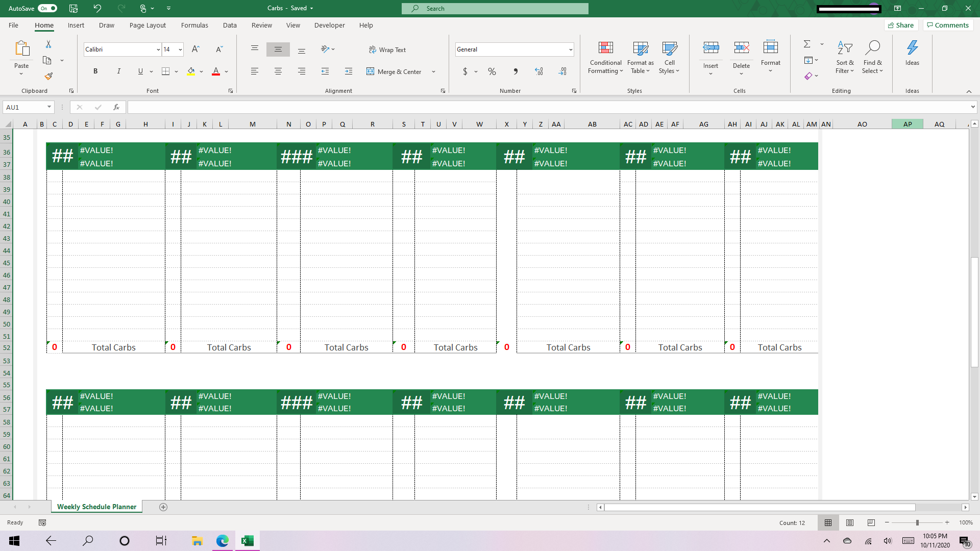Open the General number format dropdown

570,49
